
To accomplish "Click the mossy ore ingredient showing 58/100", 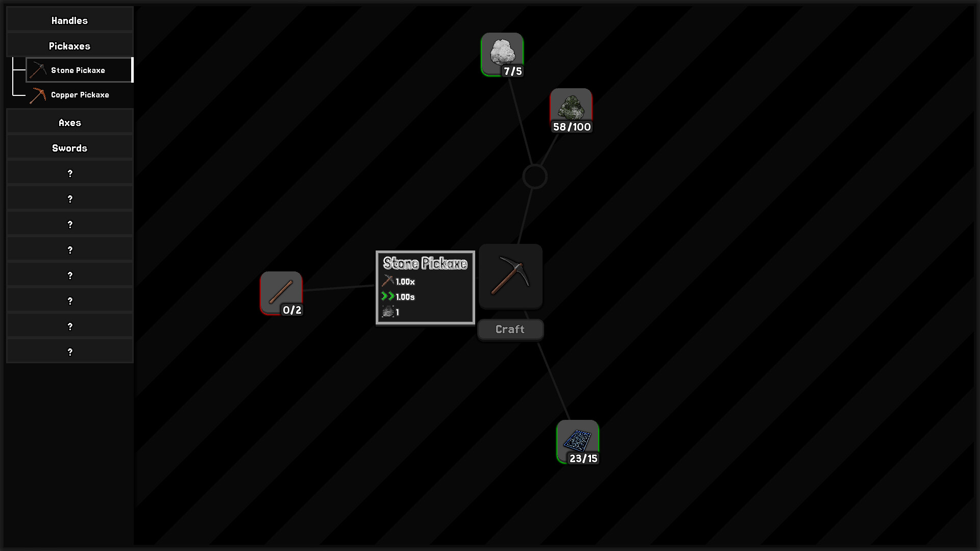I will 571,111.
